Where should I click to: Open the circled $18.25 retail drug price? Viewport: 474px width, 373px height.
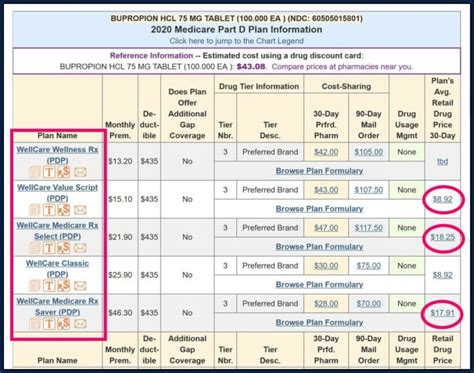pyautogui.click(x=442, y=237)
